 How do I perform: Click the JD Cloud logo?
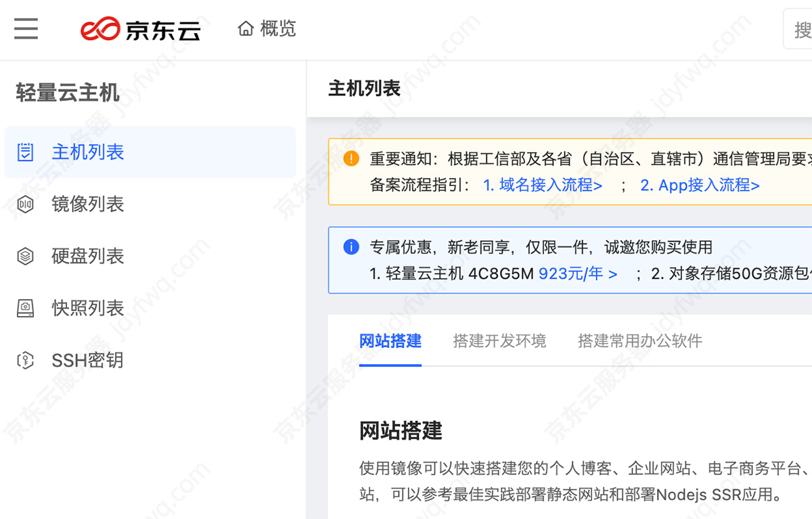tap(141, 29)
